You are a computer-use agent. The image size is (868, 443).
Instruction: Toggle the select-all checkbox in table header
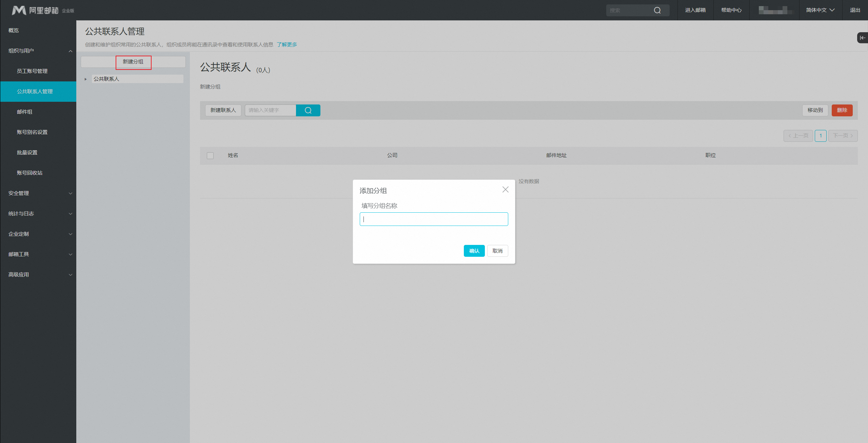point(210,155)
